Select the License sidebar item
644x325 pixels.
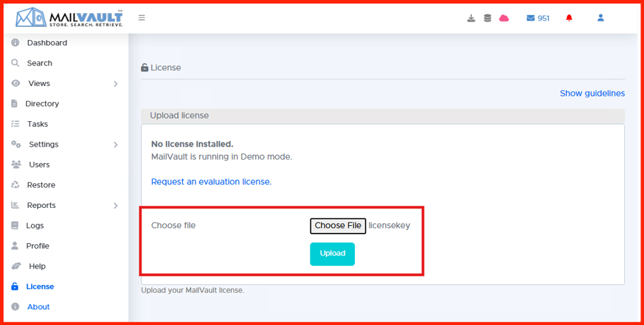(x=40, y=286)
